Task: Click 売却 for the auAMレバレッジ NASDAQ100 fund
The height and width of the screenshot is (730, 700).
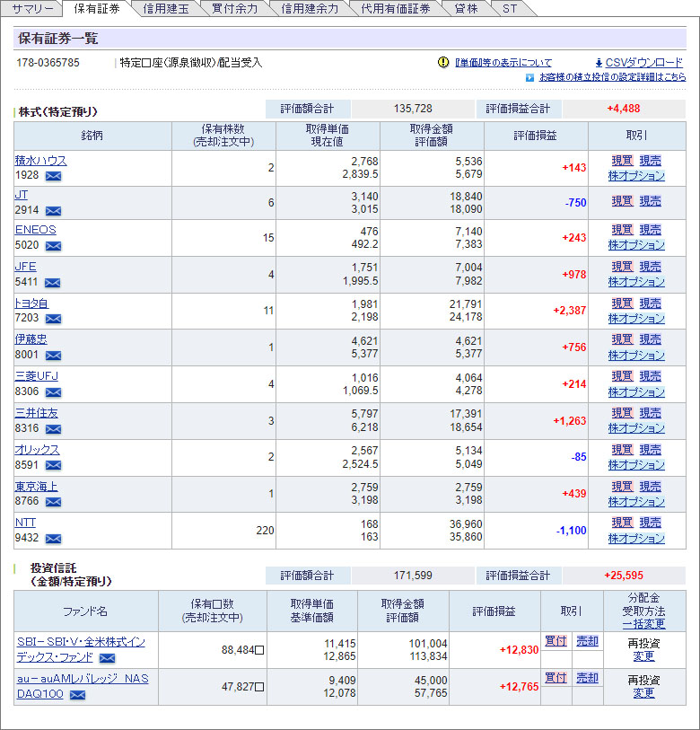Action: tap(587, 678)
